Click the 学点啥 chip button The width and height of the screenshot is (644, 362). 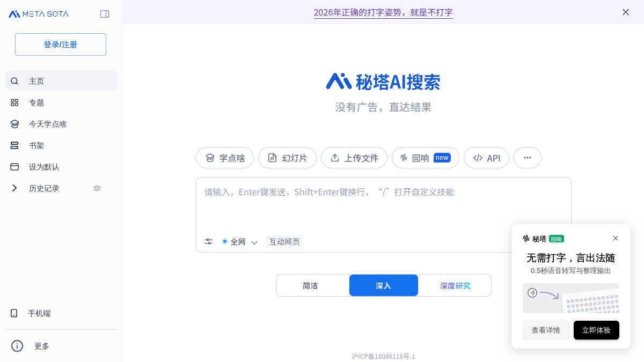point(225,158)
